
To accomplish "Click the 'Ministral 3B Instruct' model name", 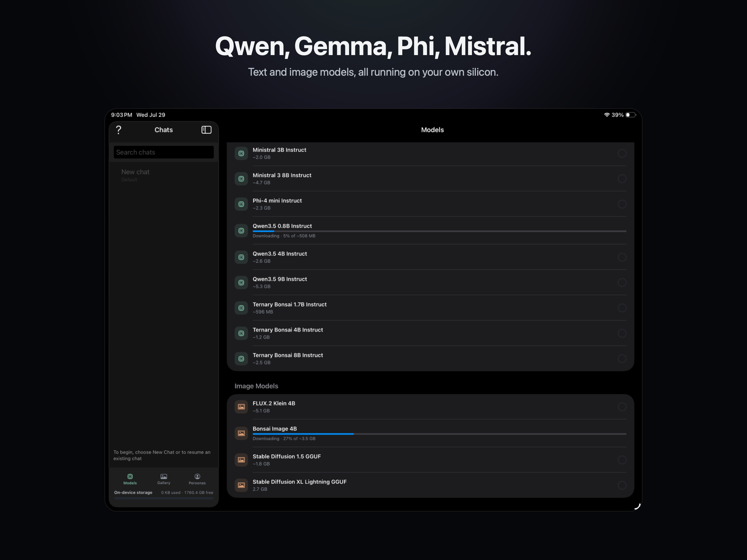I will 279,150.
